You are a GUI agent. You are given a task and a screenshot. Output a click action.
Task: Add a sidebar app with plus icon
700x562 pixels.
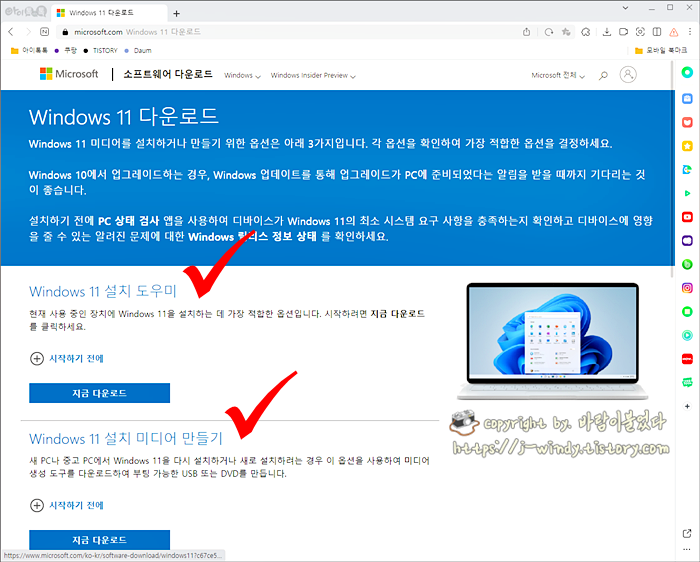pyautogui.click(x=687, y=406)
